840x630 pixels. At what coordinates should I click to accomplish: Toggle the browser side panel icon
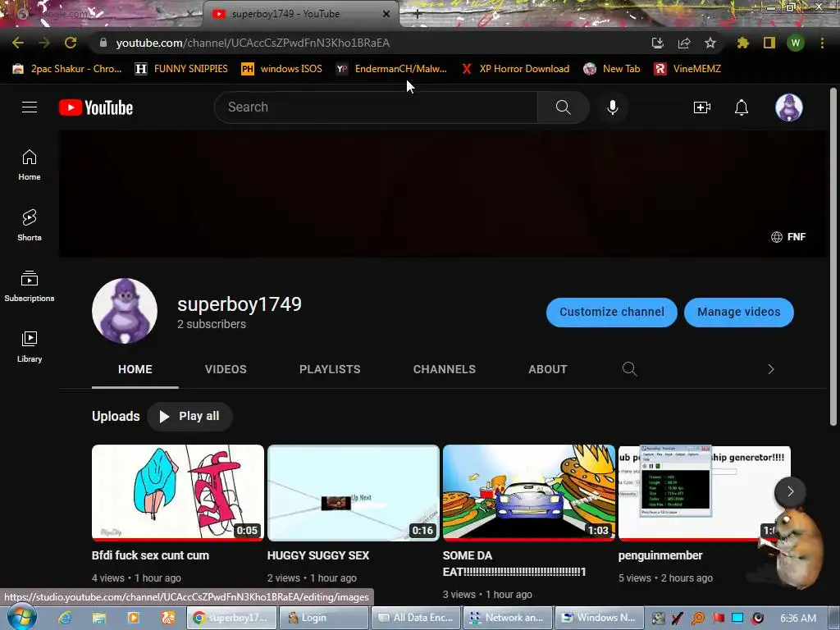[769, 43]
